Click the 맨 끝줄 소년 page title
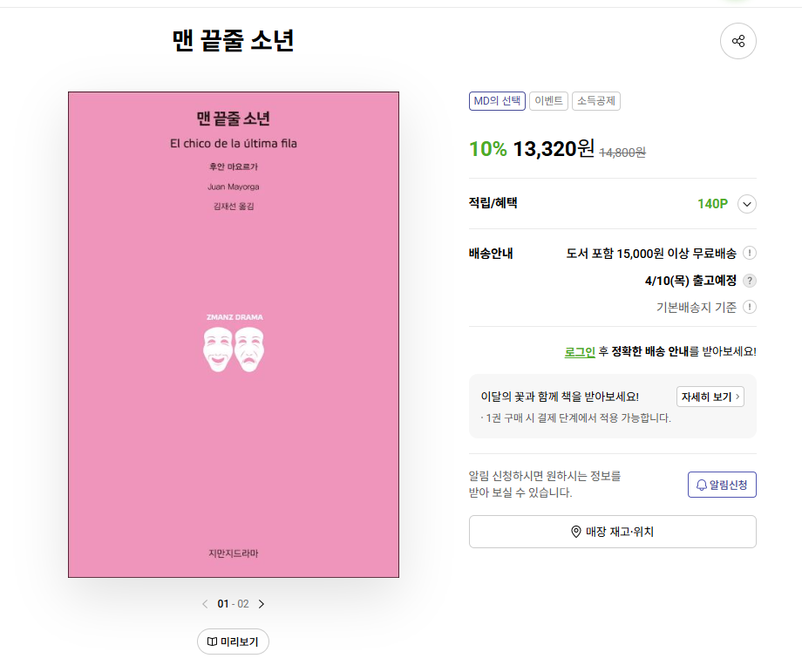The height and width of the screenshot is (672, 802). [234, 41]
